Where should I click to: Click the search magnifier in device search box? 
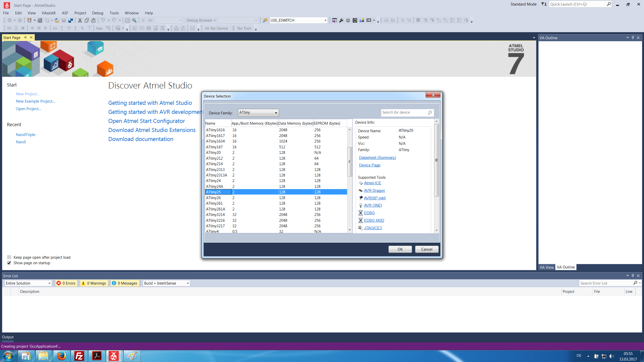(x=430, y=113)
